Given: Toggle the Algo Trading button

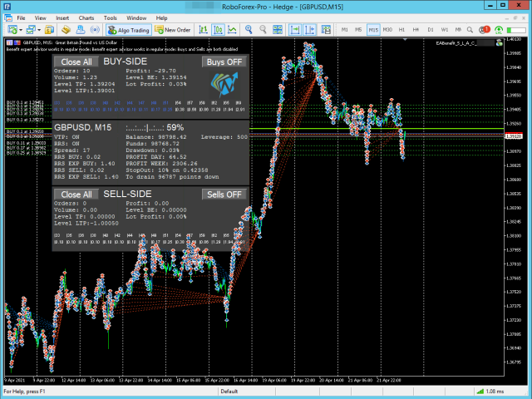Looking at the screenshot, I should 128,30.
